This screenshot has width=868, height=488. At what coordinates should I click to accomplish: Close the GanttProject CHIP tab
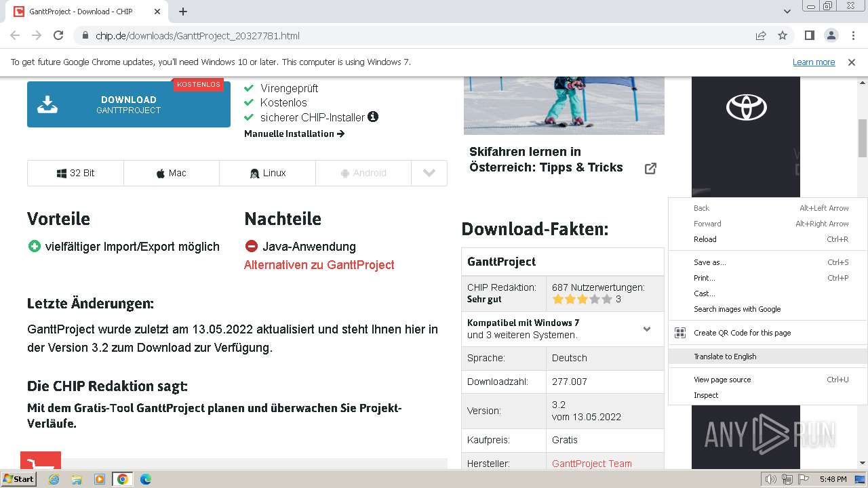click(x=157, y=12)
